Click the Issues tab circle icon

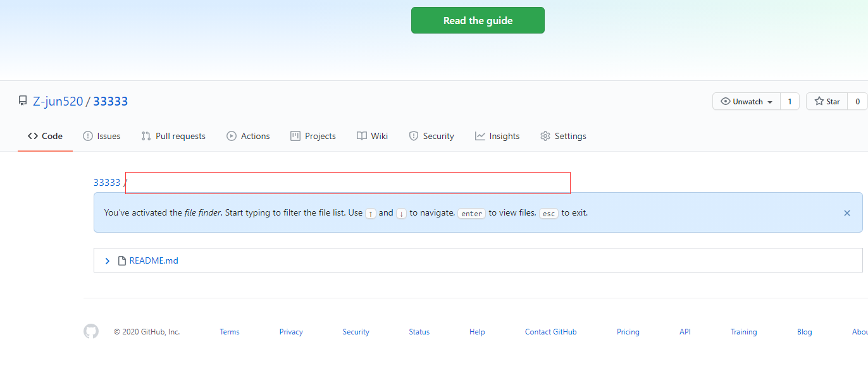[x=88, y=136]
